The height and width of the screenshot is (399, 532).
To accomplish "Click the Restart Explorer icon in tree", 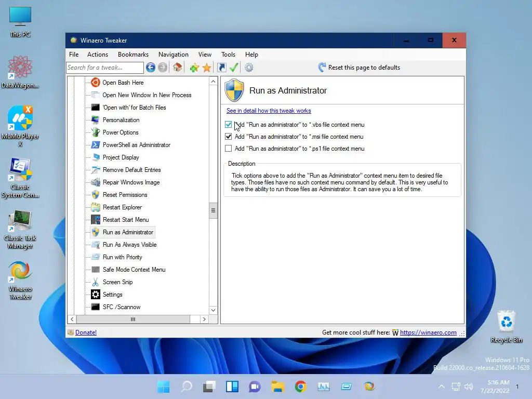I will pos(96,207).
